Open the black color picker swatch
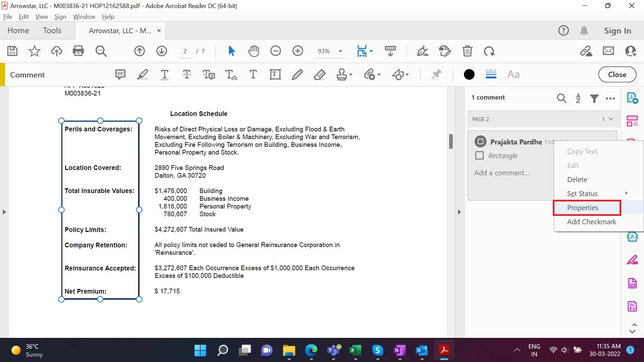The height and width of the screenshot is (362, 644). click(x=469, y=74)
